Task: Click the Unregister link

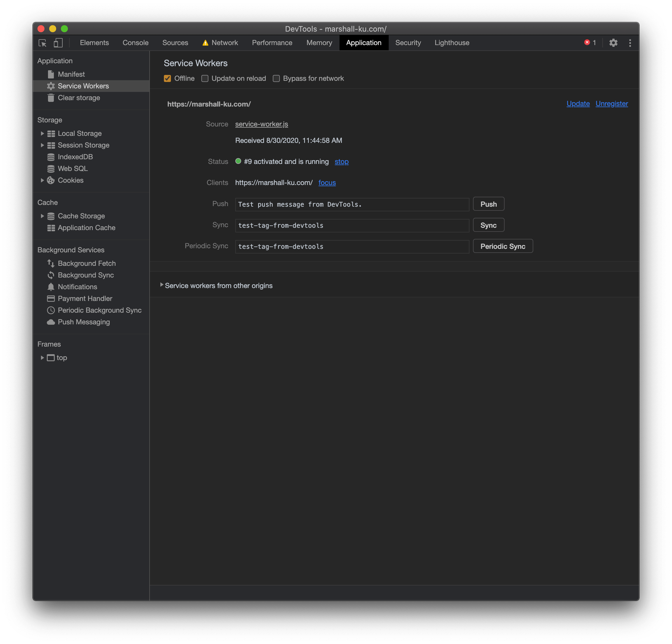Action: 611,104
